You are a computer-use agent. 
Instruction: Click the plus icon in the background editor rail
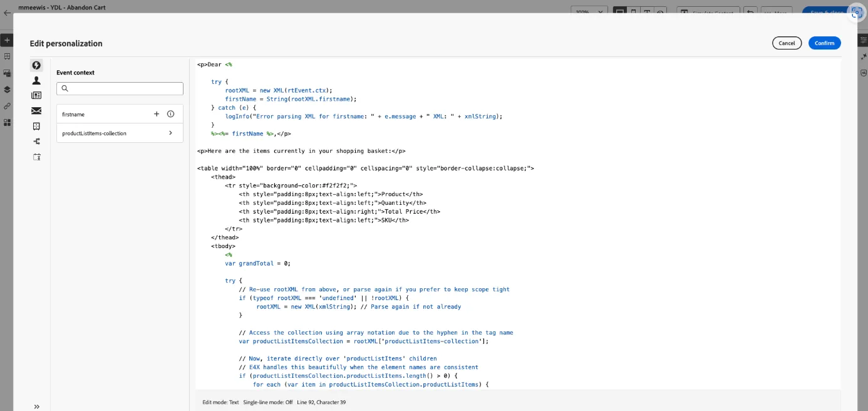tap(7, 40)
